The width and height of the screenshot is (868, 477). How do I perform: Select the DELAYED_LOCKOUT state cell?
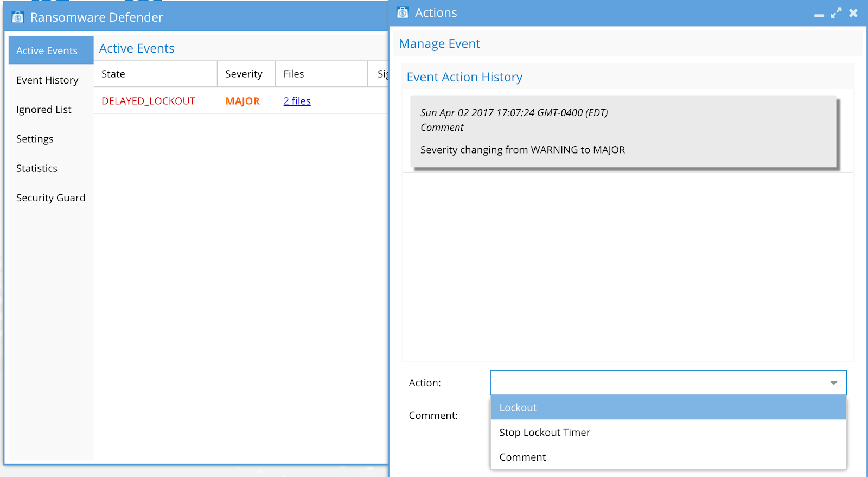[x=148, y=101]
